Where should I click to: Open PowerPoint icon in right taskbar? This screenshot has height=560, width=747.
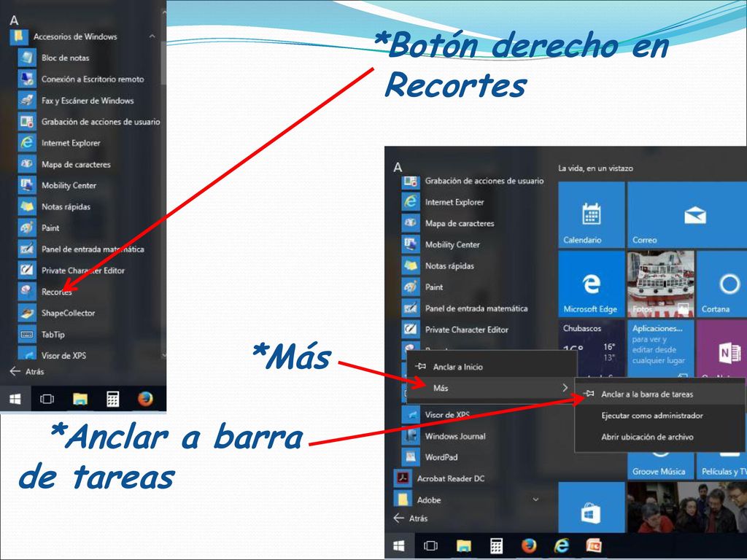click(x=594, y=545)
